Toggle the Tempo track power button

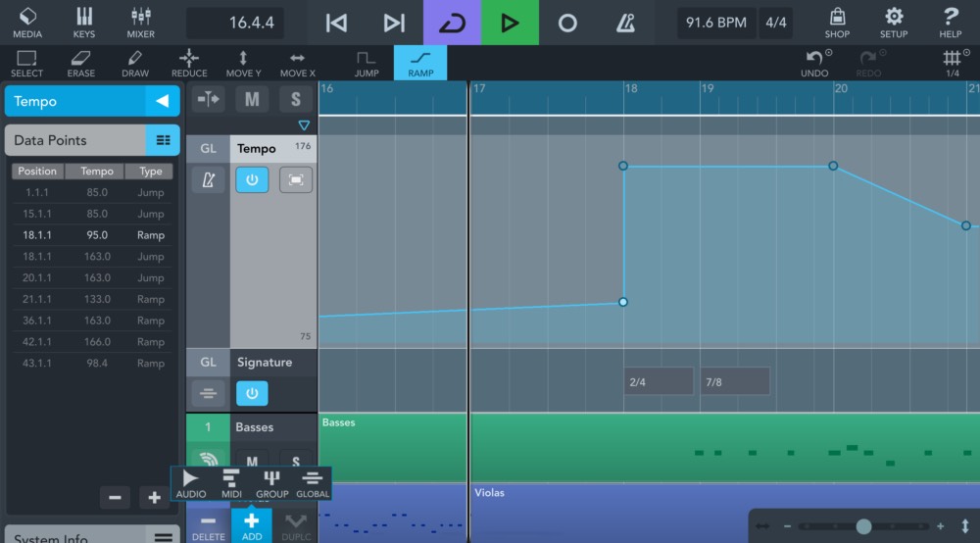click(x=252, y=180)
